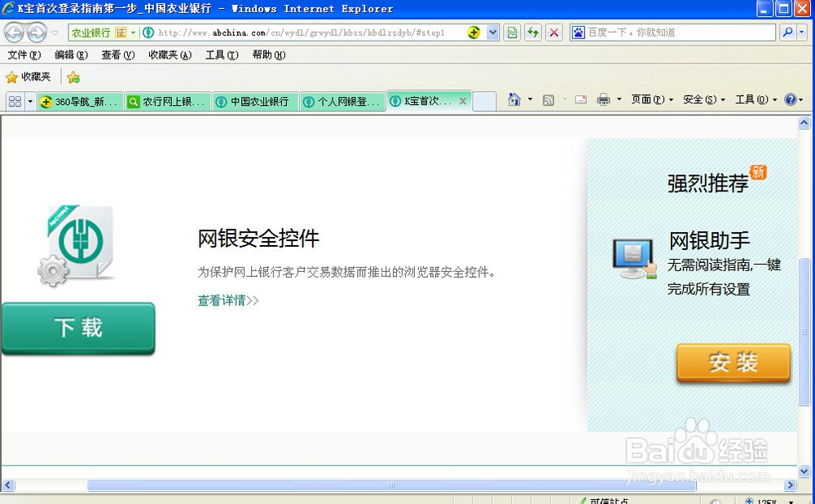The width and height of the screenshot is (815, 504).
Task: Open webmail with the Read Mail icon
Action: [x=579, y=99]
